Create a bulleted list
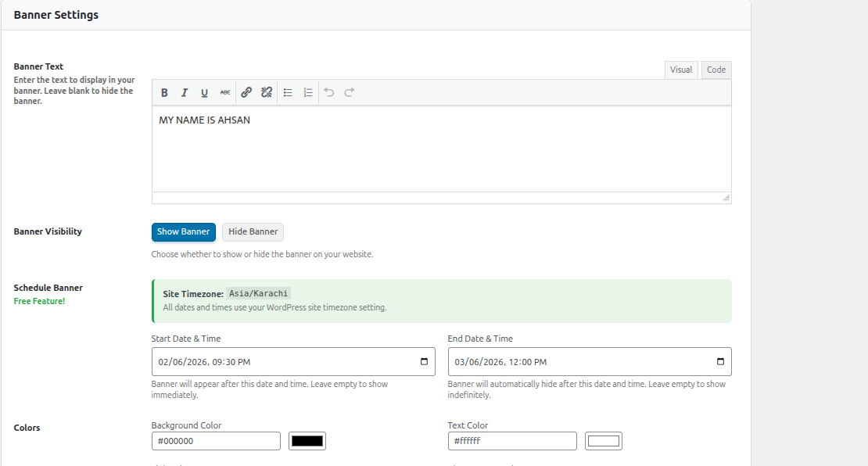The image size is (868, 466). point(288,92)
